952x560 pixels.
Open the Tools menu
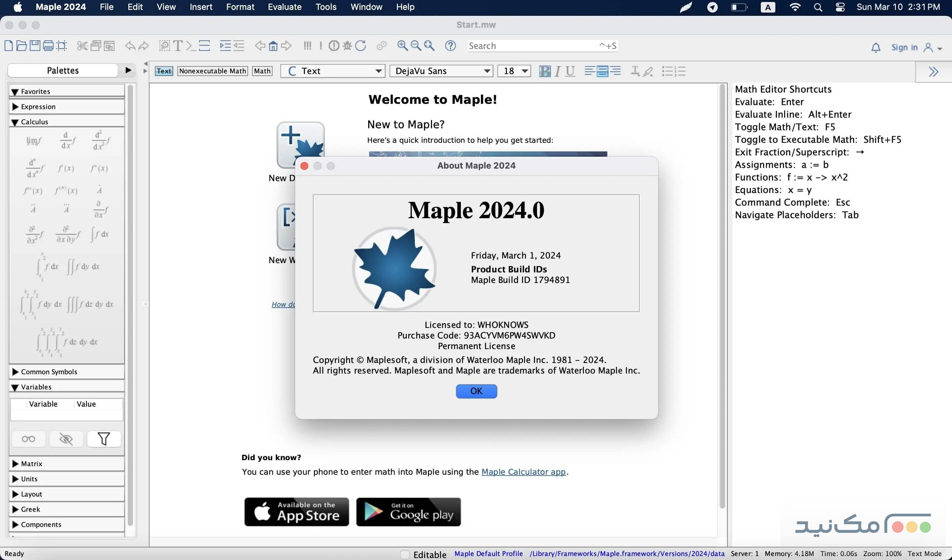[x=325, y=7]
